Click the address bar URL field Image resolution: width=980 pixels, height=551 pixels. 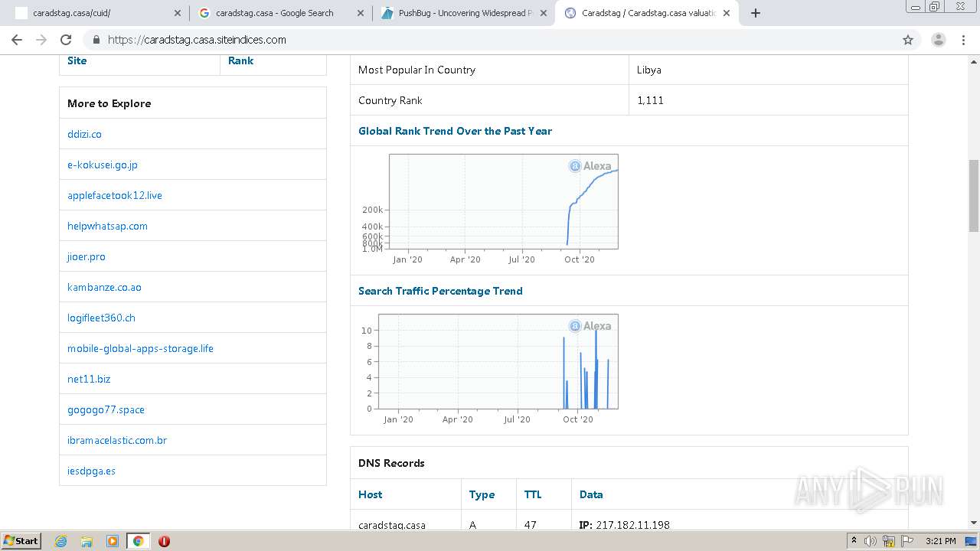(490, 40)
